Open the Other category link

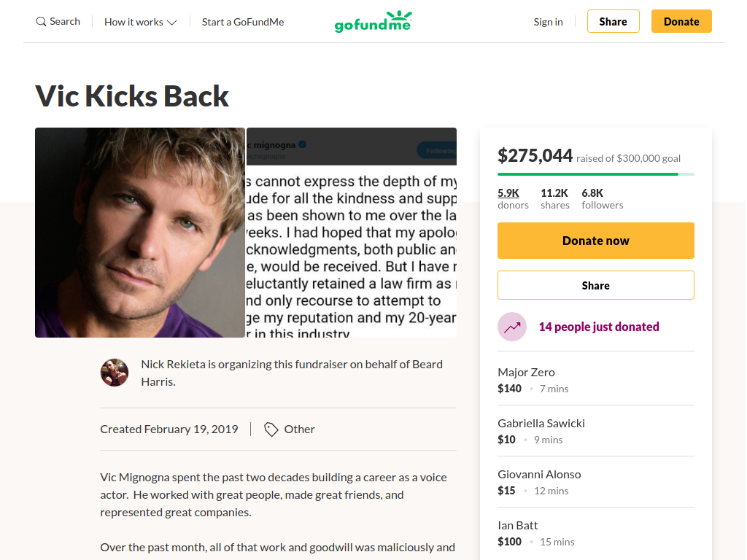299,429
